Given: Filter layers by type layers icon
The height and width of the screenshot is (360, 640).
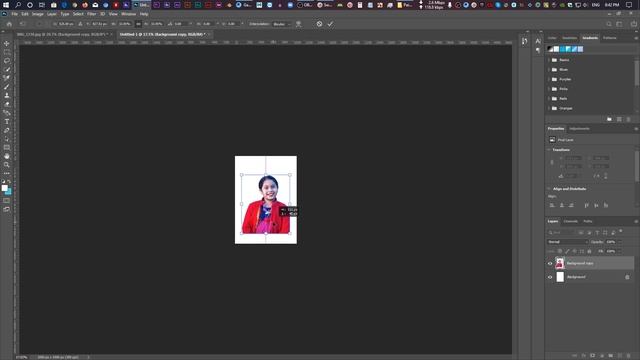Looking at the screenshot, I should click(597, 232).
